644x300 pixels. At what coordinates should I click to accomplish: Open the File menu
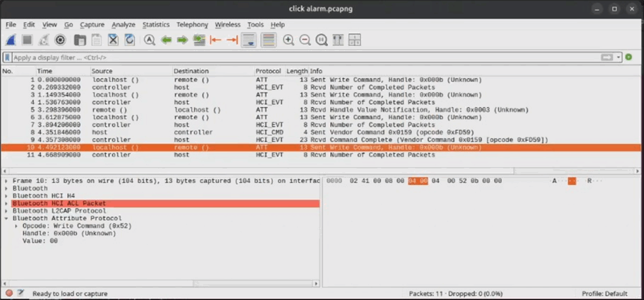[11, 25]
